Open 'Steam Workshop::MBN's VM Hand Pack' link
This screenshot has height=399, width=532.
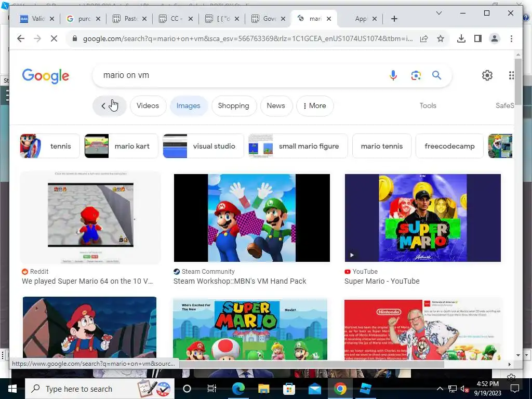[x=240, y=281]
